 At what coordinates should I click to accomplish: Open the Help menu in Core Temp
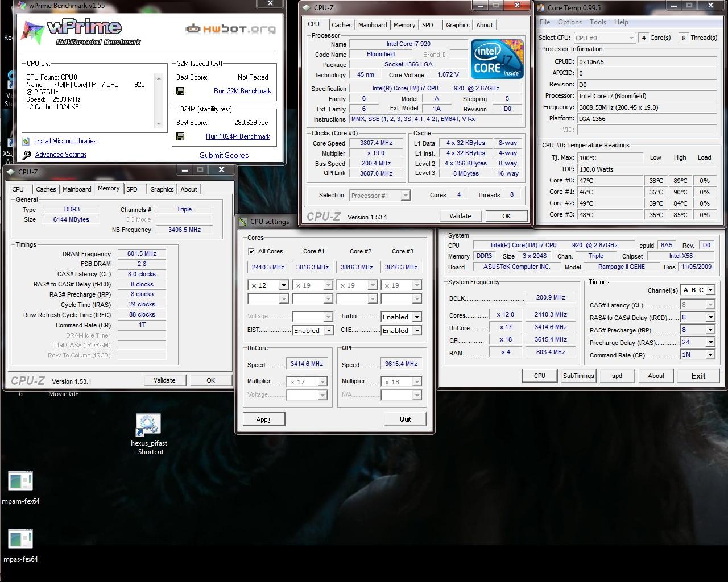click(x=621, y=22)
